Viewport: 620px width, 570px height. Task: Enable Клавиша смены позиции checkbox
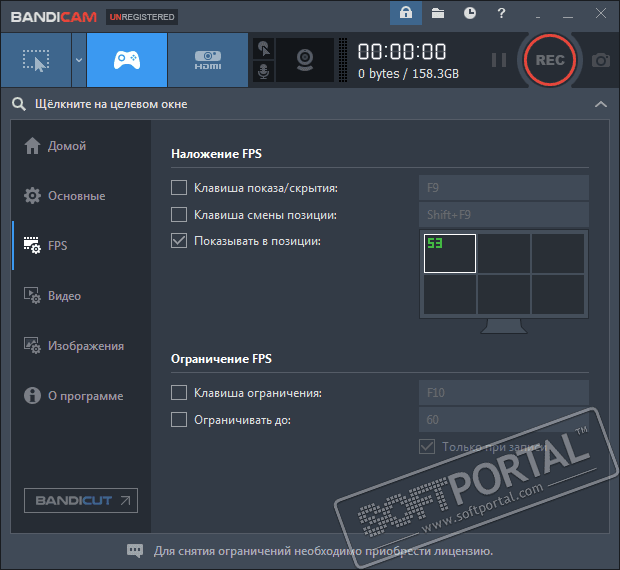pos(179,215)
